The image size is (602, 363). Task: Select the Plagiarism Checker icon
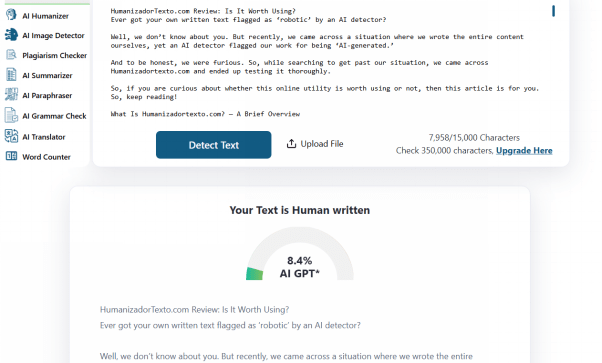coord(11,55)
